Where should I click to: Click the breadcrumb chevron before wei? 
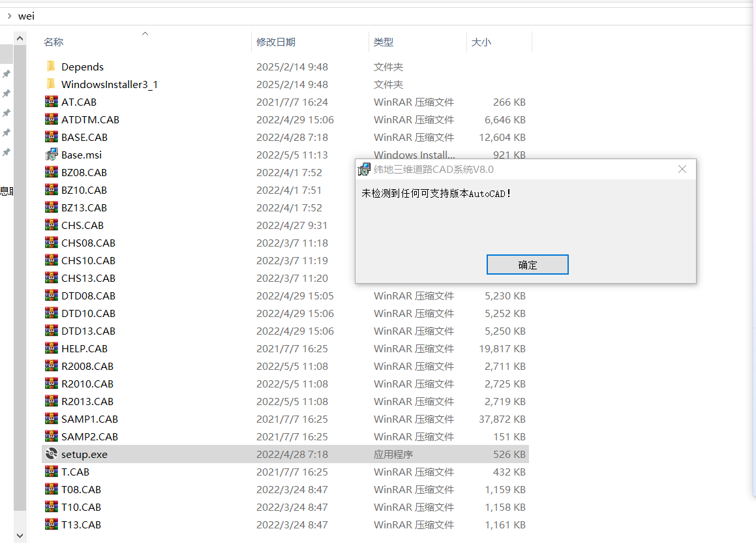tap(11, 15)
